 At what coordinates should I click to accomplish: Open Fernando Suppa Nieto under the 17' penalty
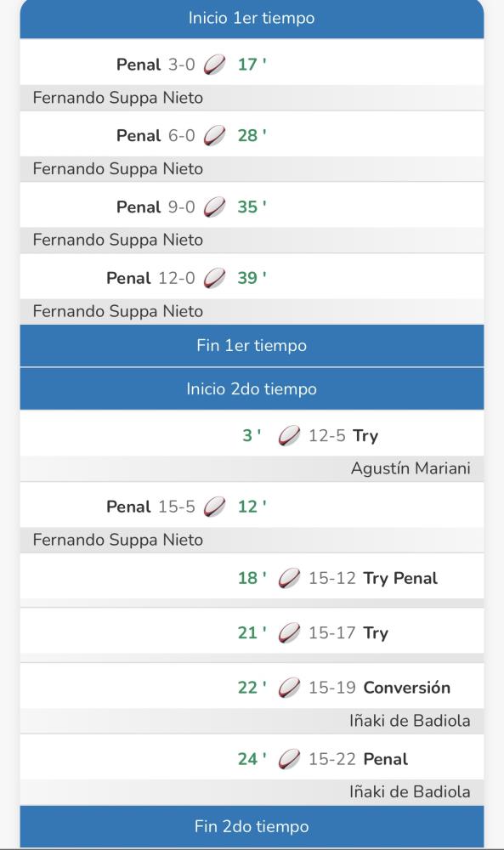pos(117,98)
